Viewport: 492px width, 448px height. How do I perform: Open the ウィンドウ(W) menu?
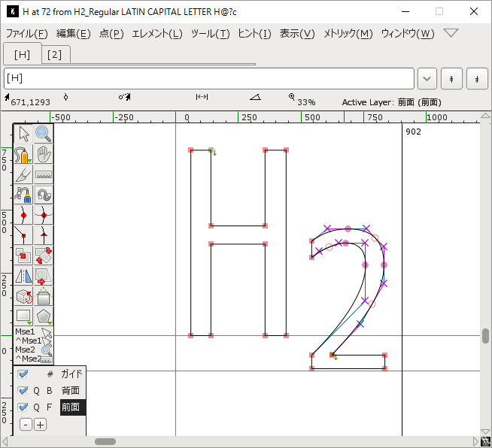click(408, 33)
